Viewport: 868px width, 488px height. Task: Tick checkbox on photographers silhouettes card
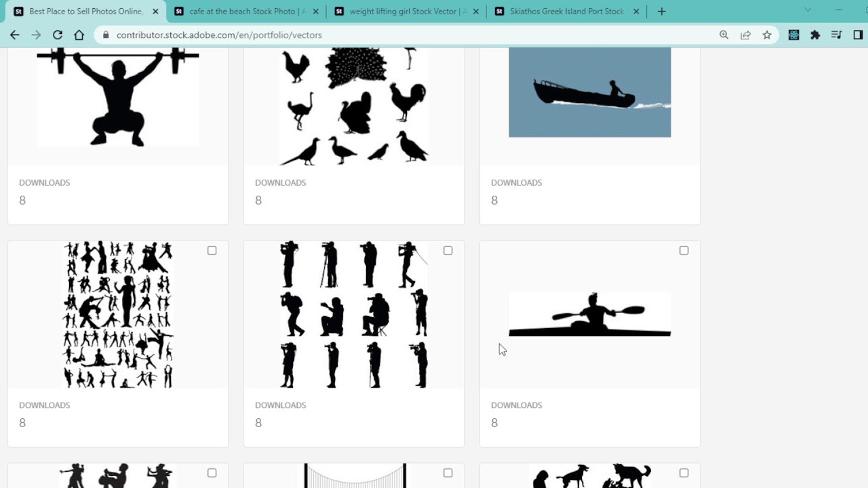(x=448, y=251)
